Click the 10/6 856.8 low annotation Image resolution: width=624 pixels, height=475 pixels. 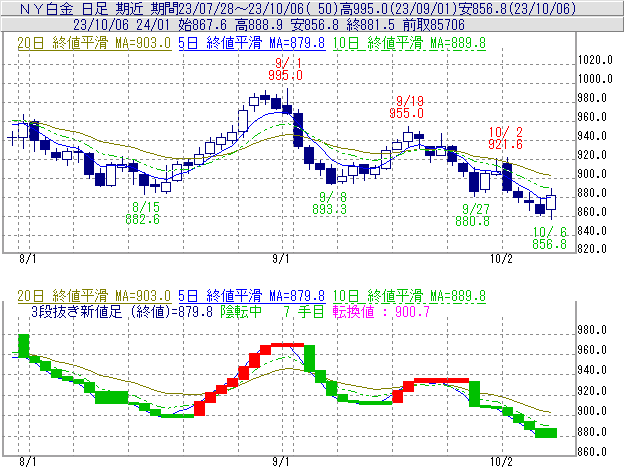coord(550,238)
